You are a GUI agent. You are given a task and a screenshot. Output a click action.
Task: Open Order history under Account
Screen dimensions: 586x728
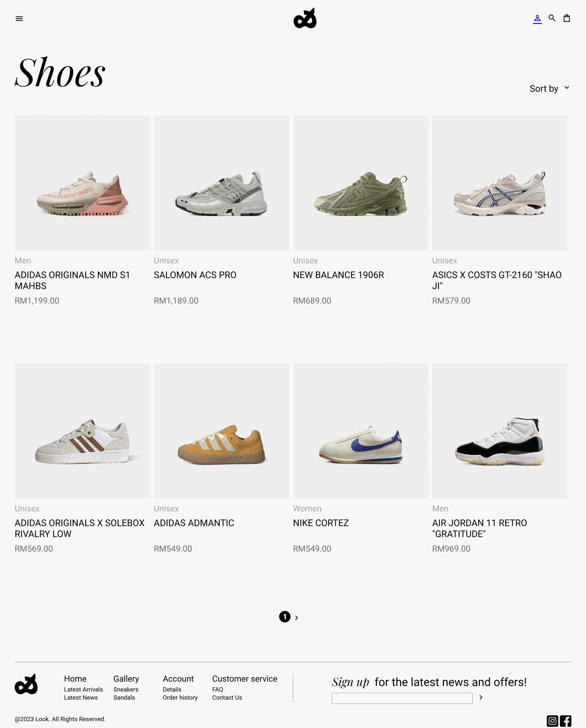(x=180, y=697)
